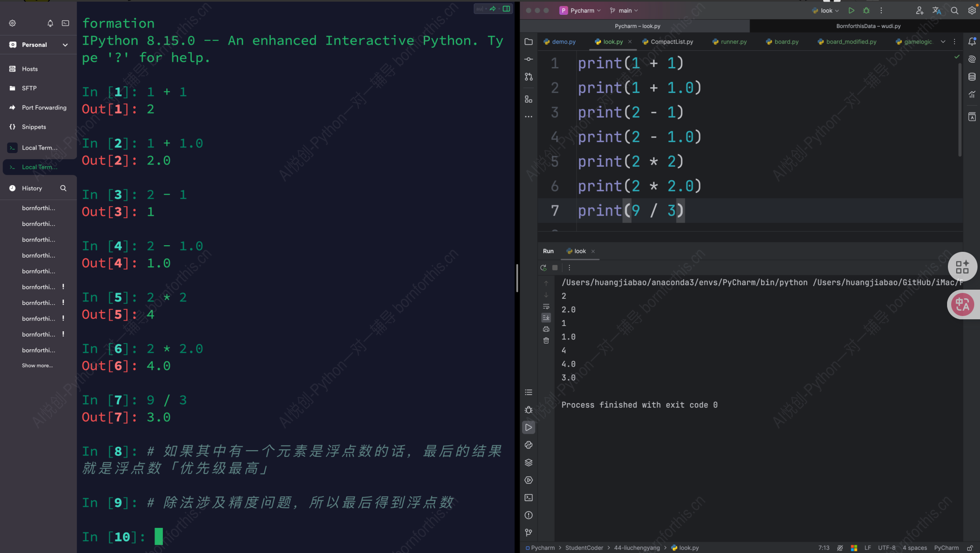
Task: Open Problems tool window icon
Action: pos(529,515)
